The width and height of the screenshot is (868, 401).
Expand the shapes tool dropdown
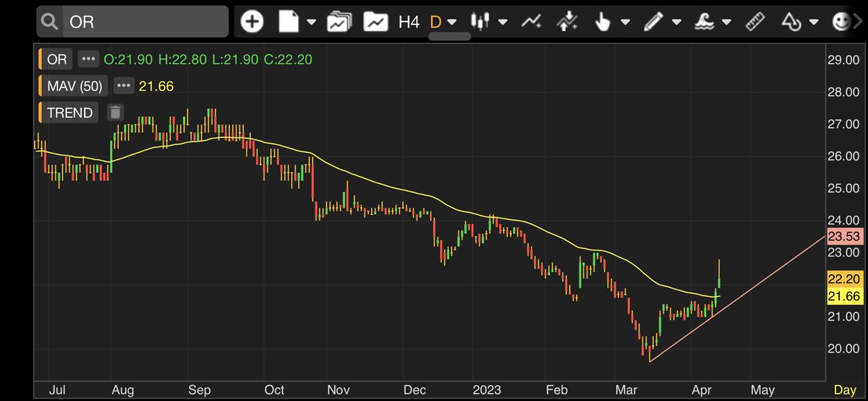point(814,22)
